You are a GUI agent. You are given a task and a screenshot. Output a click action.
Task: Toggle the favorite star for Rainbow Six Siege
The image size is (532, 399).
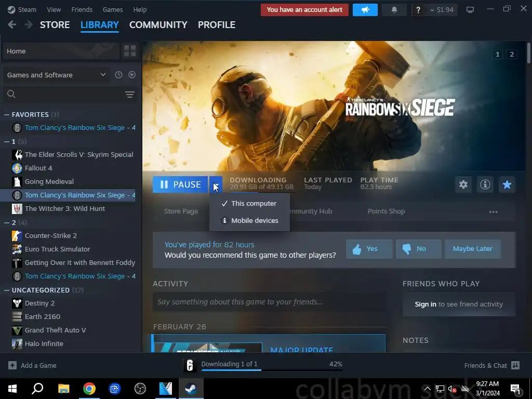pyautogui.click(x=507, y=184)
